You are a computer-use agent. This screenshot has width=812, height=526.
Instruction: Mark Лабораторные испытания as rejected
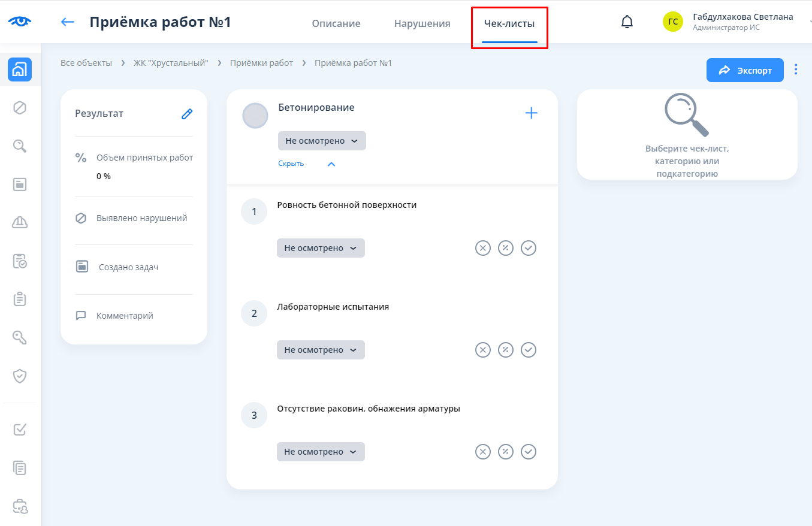click(x=482, y=350)
